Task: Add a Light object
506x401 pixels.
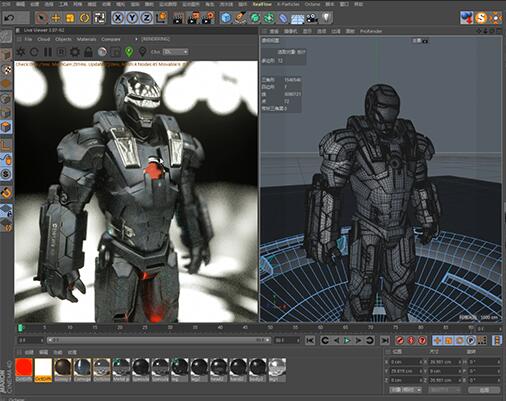Action: tap(327, 17)
